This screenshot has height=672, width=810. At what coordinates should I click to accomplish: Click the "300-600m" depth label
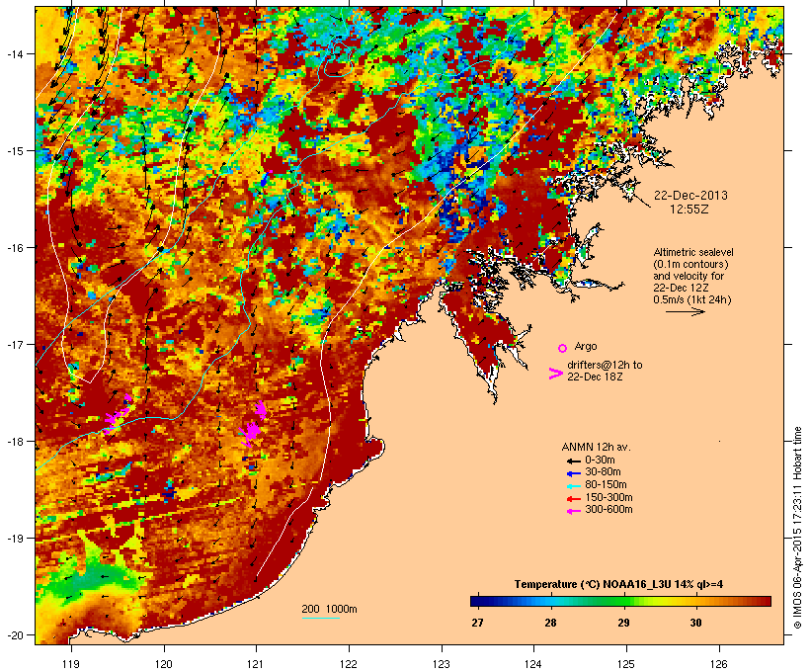608,510
